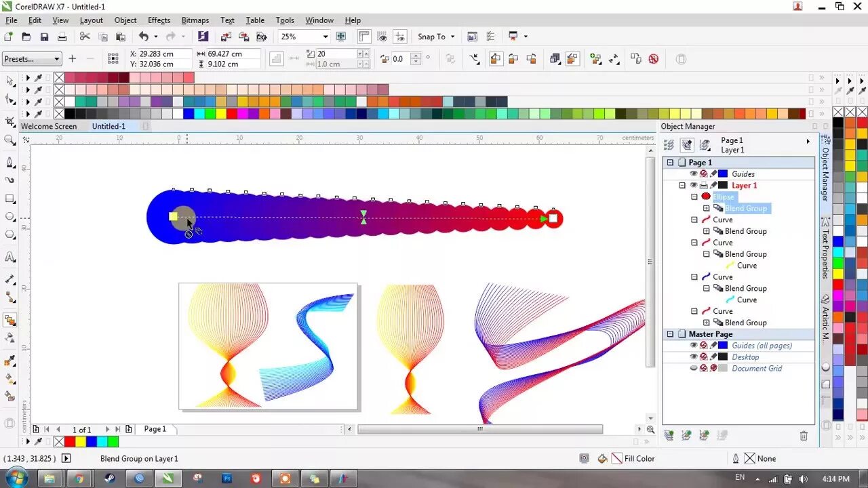Select the Zoom tool in the toolbox
868x488 pixels.
(10, 140)
